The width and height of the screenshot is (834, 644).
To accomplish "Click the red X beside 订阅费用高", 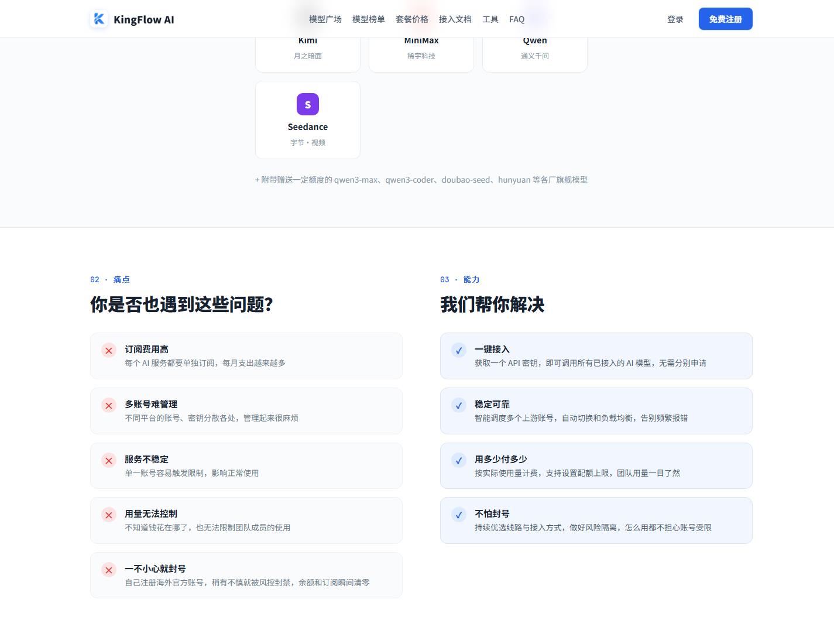I will (109, 350).
